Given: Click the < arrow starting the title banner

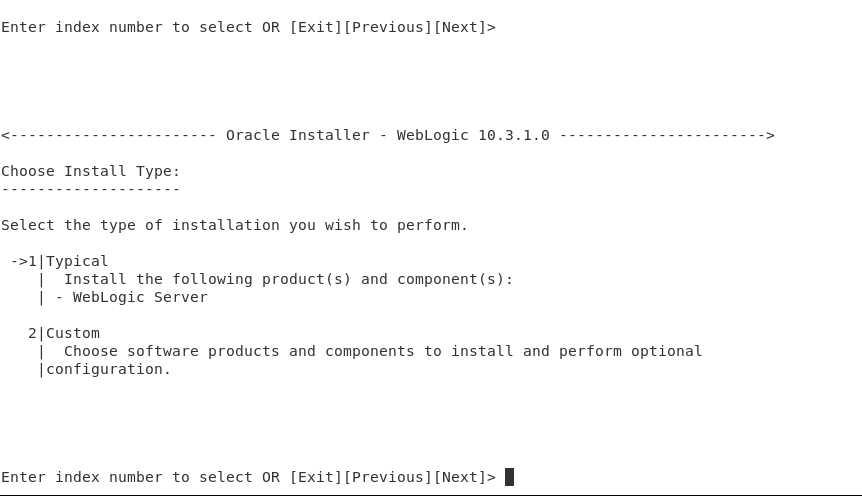Looking at the screenshot, I should pyautogui.click(x=5, y=135).
